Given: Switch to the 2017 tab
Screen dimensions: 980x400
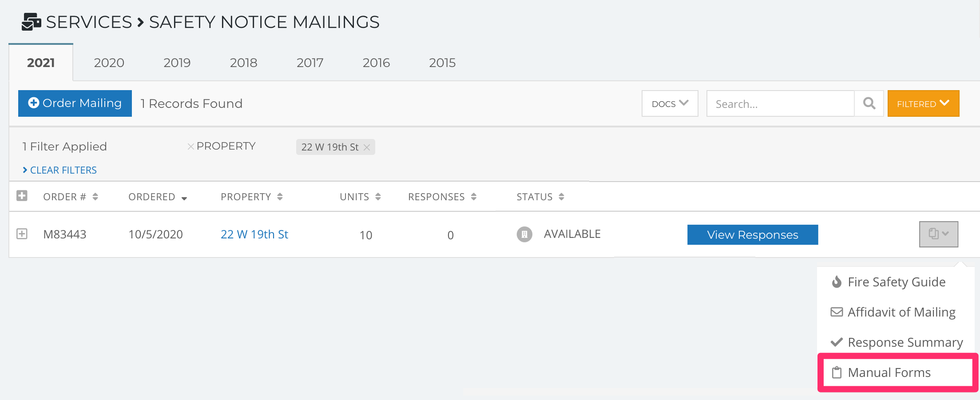Looking at the screenshot, I should click(310, 63).
